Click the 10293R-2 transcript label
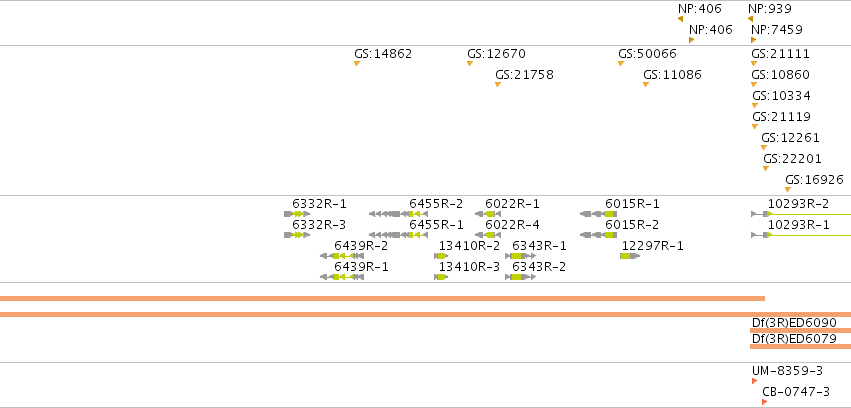The image size is (851, 408). click(798, 204)
